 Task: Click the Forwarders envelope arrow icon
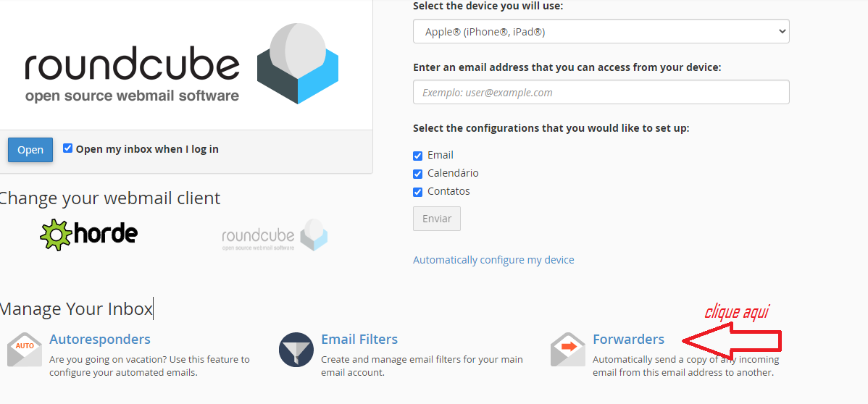pos(568,350)
